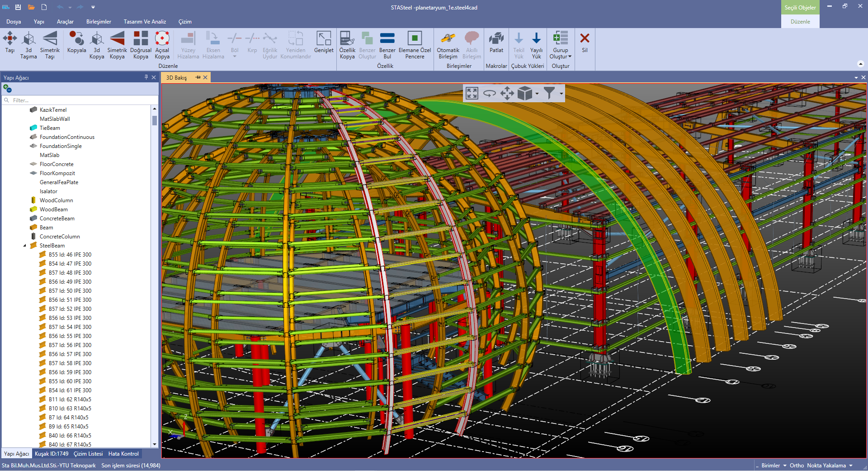Start Otomatik Birleşim automatic connection

[448, 45]
